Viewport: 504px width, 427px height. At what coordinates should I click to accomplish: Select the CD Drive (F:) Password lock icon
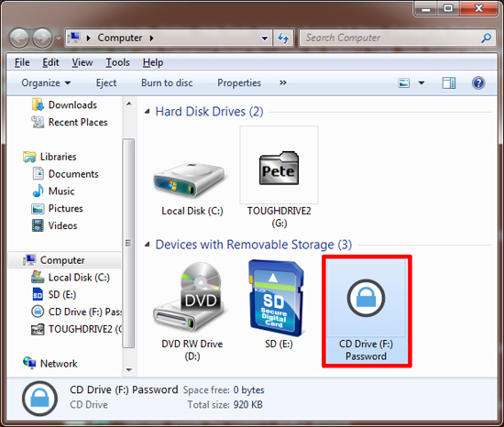366,298
